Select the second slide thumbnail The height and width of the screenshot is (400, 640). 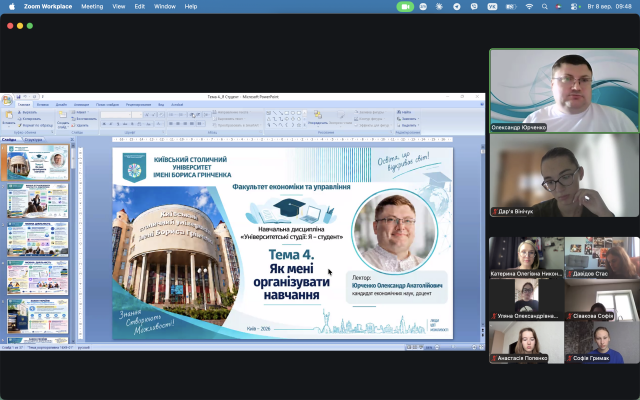37,201
